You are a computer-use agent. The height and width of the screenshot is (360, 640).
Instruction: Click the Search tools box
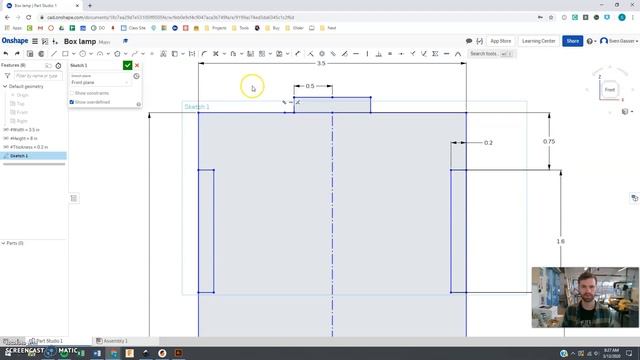tap(491, 53)
